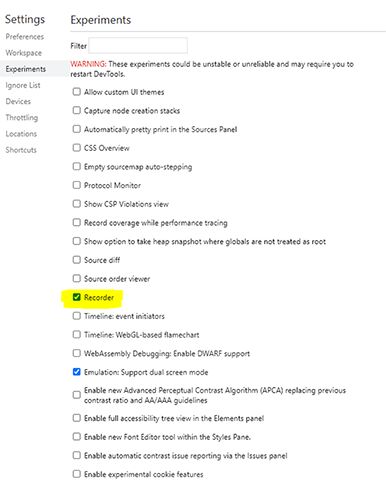This screenshot has height=500, width=386.
Task: Open the Preferences settings section
Action: [x=25, y=37]
